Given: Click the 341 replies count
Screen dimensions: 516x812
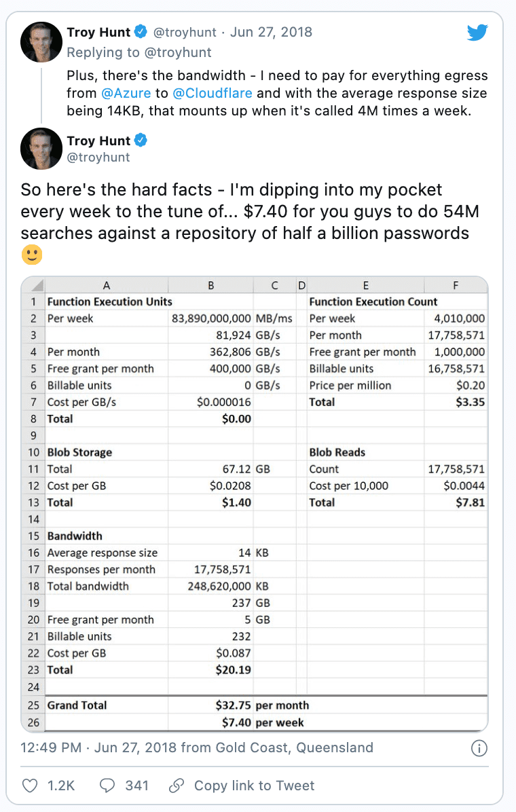Looking at the screenshot, I should (136, 786).
